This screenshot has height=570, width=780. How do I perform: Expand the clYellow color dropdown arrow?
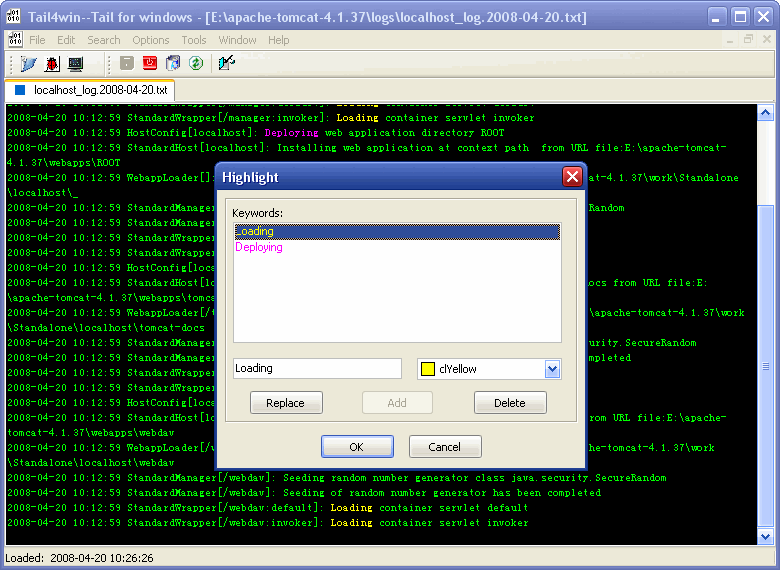553,369
